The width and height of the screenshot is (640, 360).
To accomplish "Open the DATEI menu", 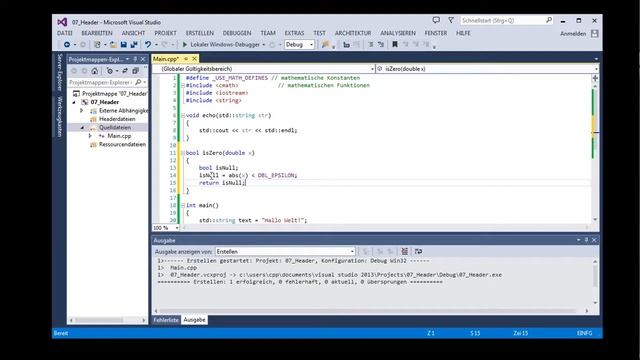I will pos(64,33).
